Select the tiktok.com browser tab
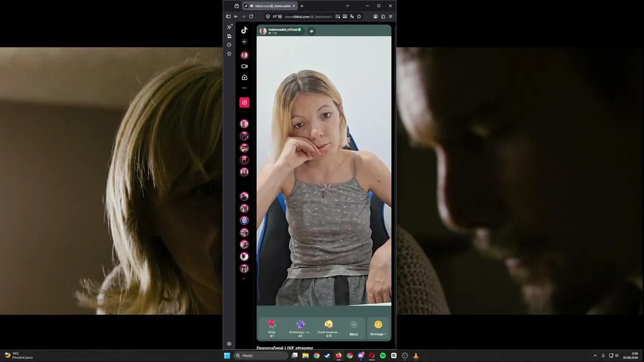Screen dimensions: 644x362 (270, 6)
